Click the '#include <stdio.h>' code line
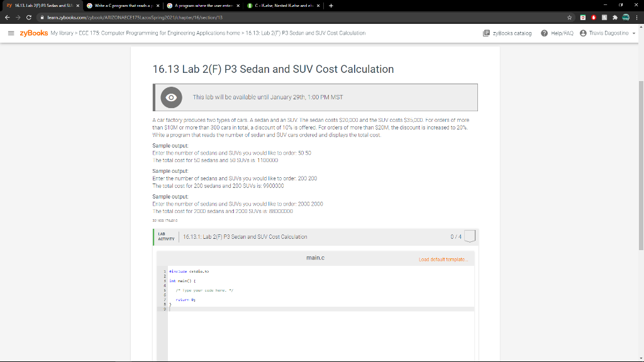Image resolution: width=644 pixels, height=362 pixels. pyautogui.click(x=189, y=271)
